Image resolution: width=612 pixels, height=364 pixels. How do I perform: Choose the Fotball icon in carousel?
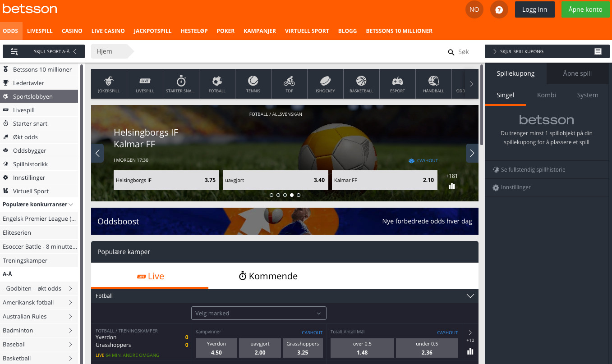click(217, 84)
